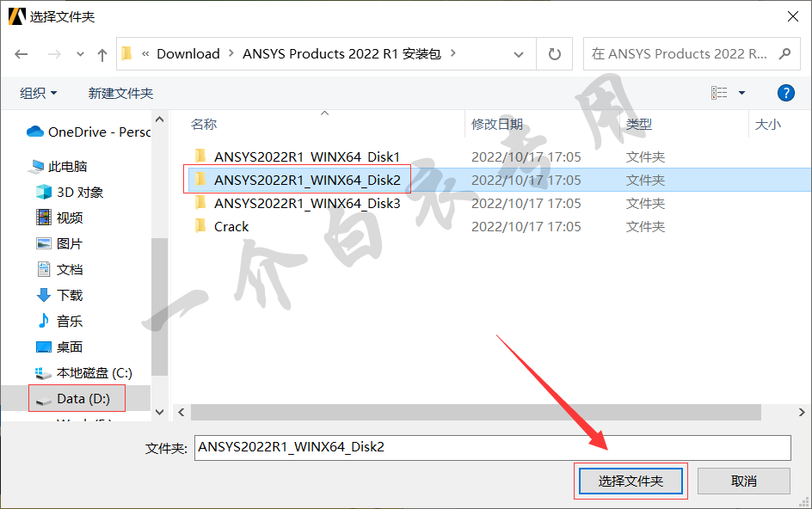The image size is (812, 509).
Task: Click the Download breadcrumb segment
Action: pyautogui.click(x=188, y=53)
